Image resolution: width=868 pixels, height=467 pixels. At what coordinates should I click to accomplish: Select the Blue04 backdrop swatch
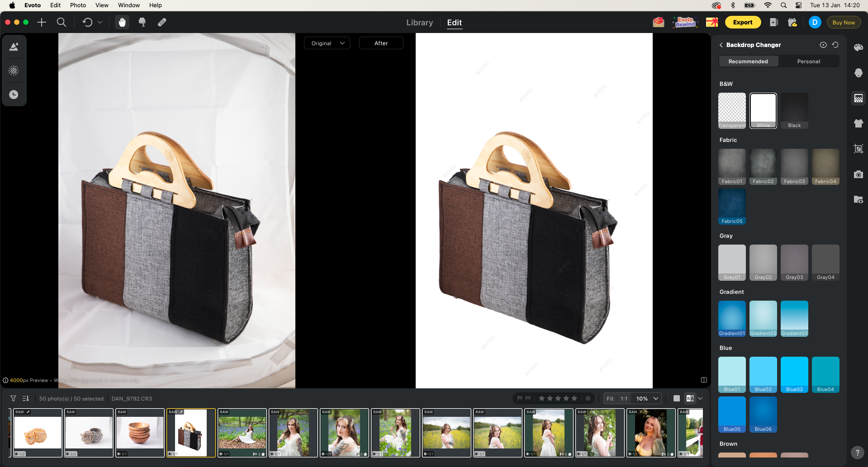pyautogui.click(x=825, y=374)
